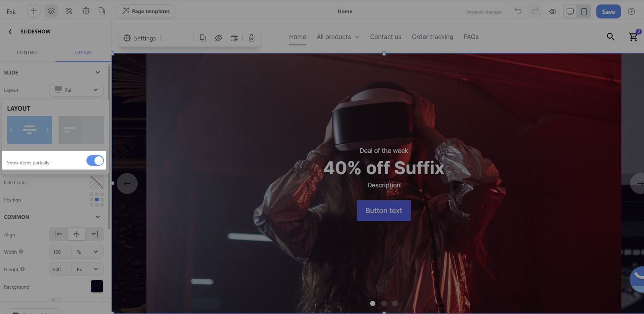Open the pages document icon
The height and width of the screenshot is (314, 644).
(102, 11)
